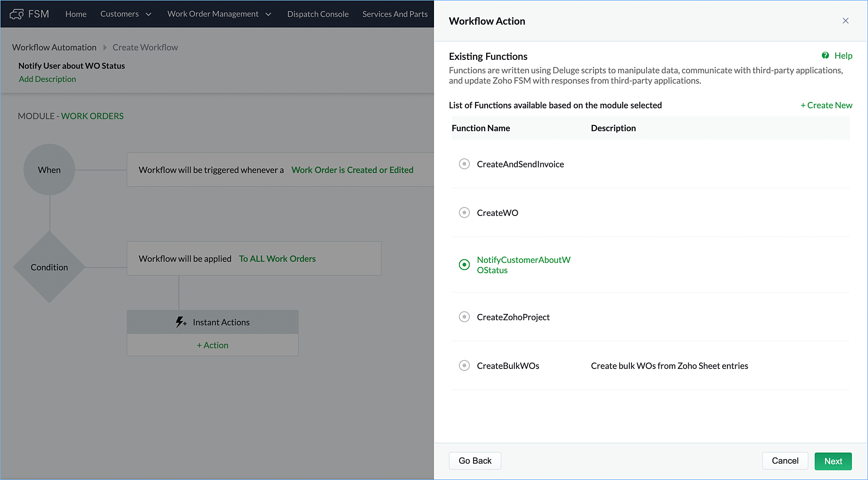
Task: Click the Next button
Action: (x=832, y=461)
